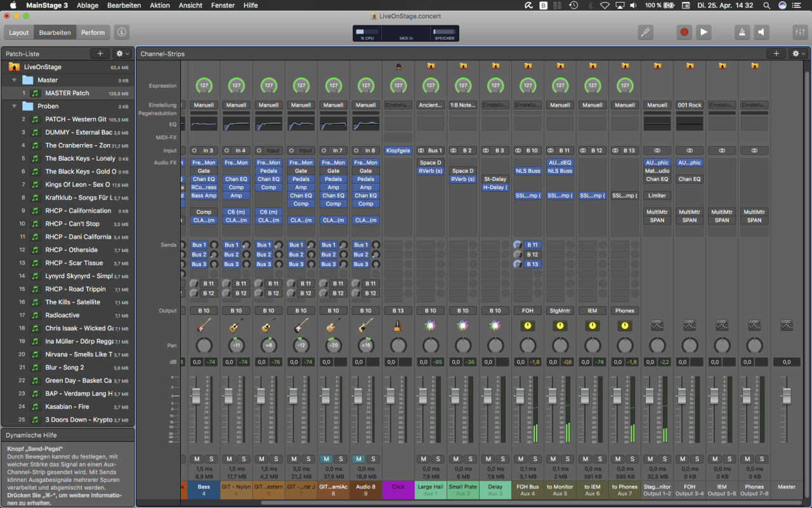812x508 pixels.
Task: Solo the GIT - Nylon channel strip
Action: (x=244, y=459)
